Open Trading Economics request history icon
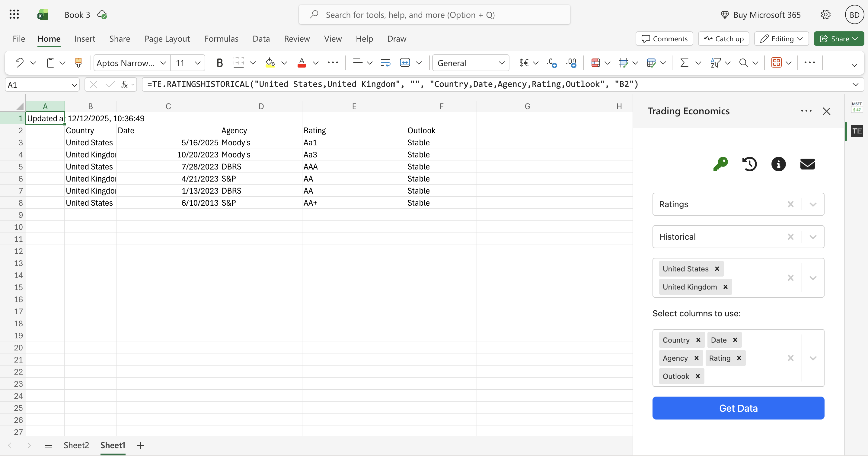The width and height of the screenshot is (868, 456). click(750, 164)
